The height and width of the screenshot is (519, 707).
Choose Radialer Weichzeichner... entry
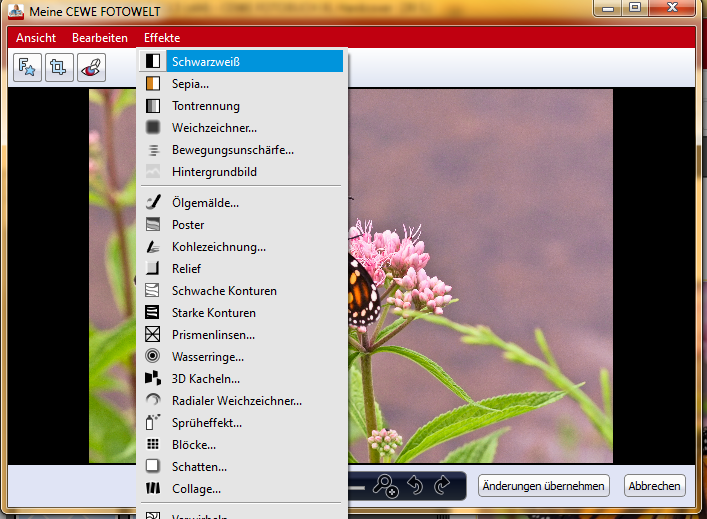point(241,400)
